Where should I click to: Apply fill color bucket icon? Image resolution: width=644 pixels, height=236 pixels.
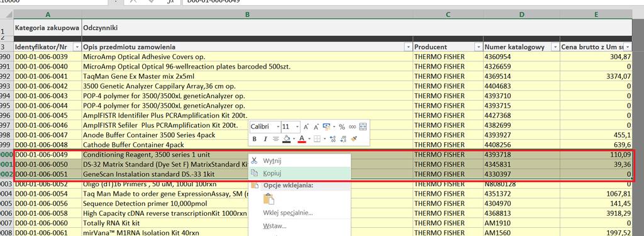pyautogui.click(x=287, y=139)
